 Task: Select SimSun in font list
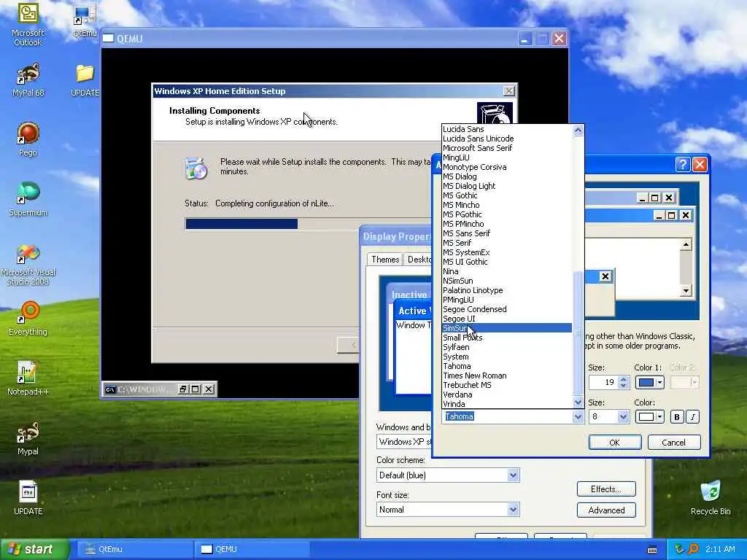(x=507, y=328)
